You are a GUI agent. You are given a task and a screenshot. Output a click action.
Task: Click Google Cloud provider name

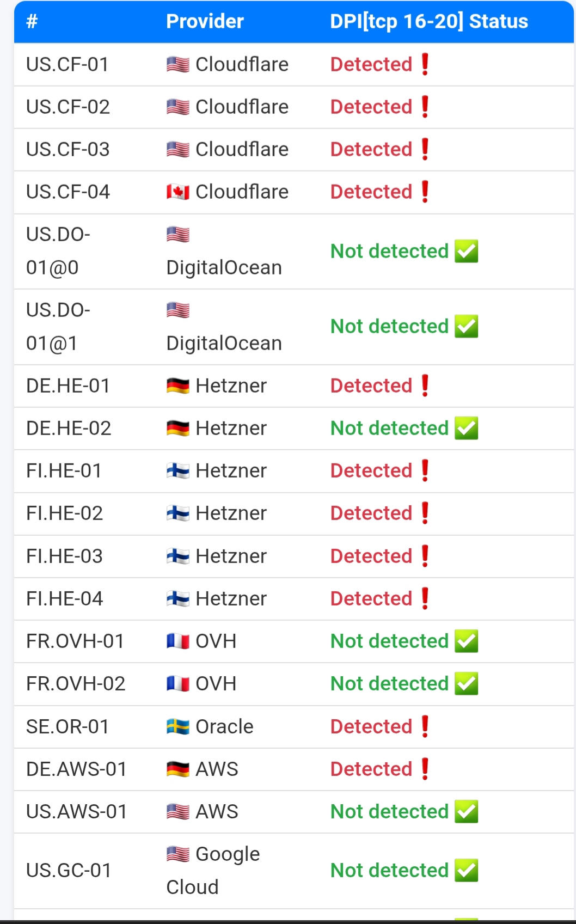click(x=213, y=870)
